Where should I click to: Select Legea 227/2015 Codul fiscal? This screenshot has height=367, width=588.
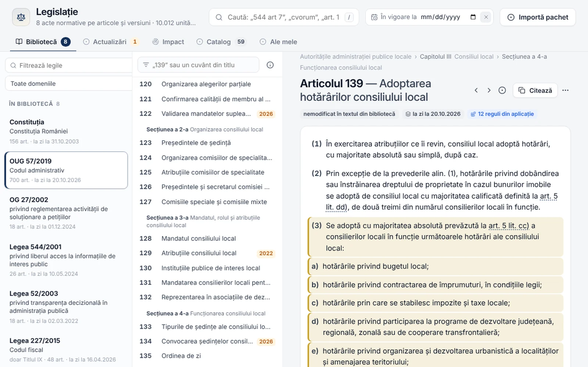pyautogui.click(x=66, y=350)
